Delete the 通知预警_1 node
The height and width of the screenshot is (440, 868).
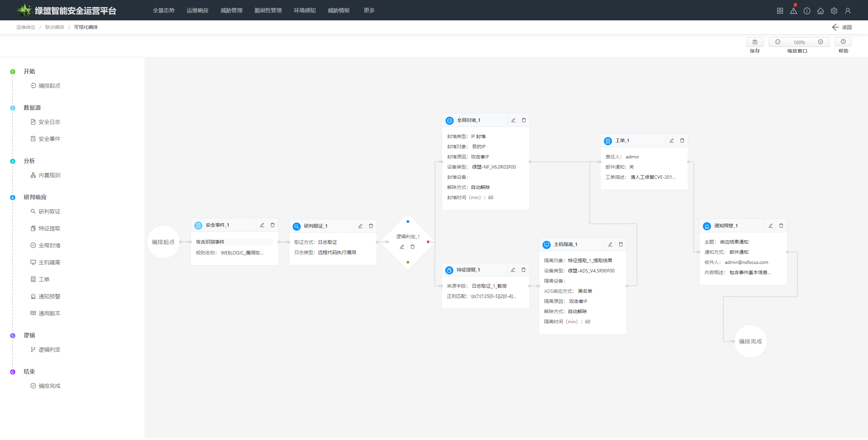pyautogui.click(x=781, y=226)
